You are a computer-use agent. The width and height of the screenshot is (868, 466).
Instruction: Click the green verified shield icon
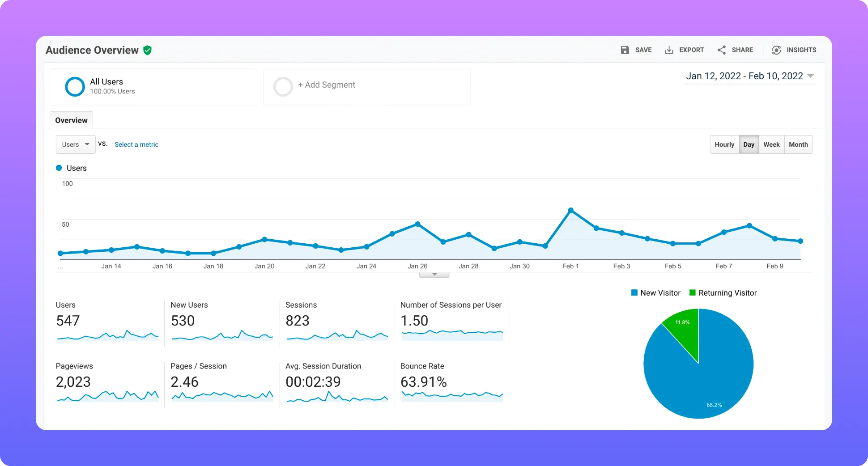coord(147,50)
